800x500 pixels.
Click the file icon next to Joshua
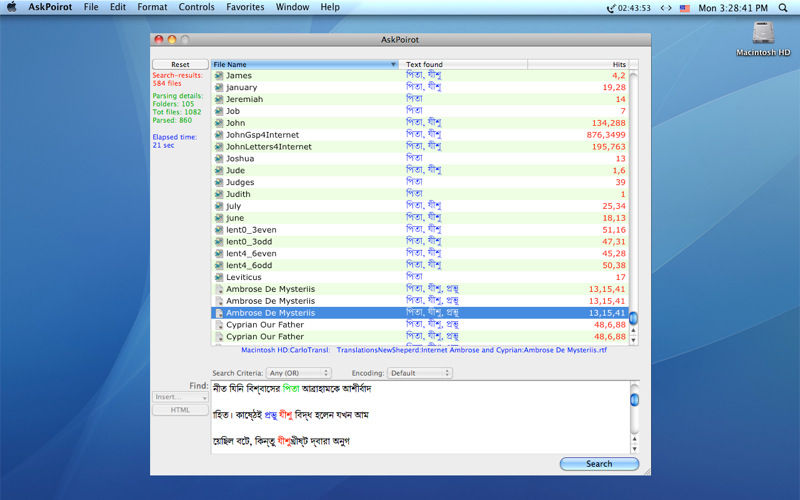click(x=219, y=159)
